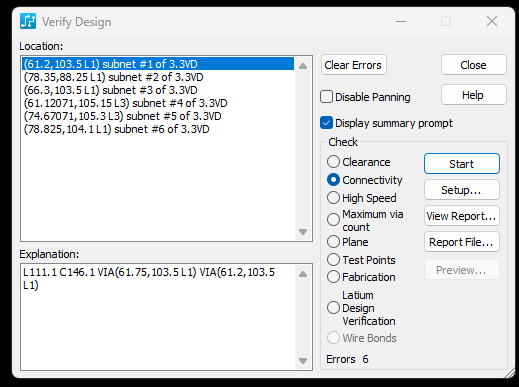Start the connectivity check

tap(462, 164)
